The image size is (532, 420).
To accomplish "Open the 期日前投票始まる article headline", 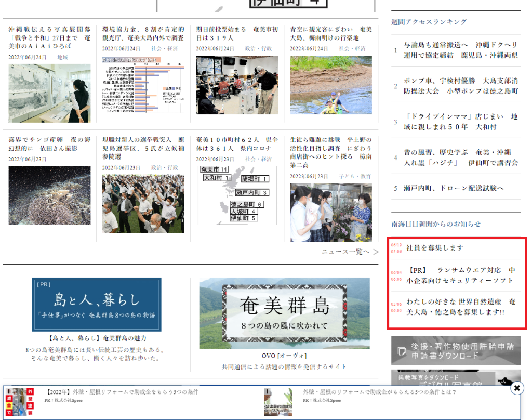I will point(237,33).
